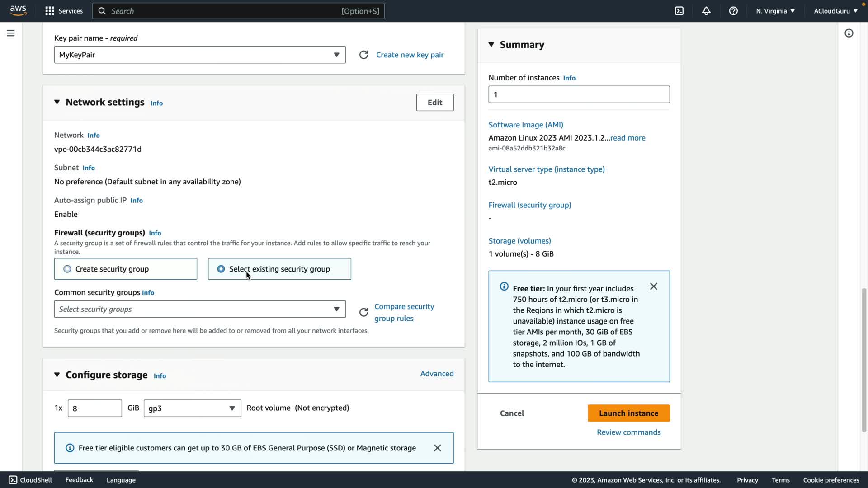
Task: Open the hamburger side navigation menu
Action: pyautogui.click(x=11, y=33)
